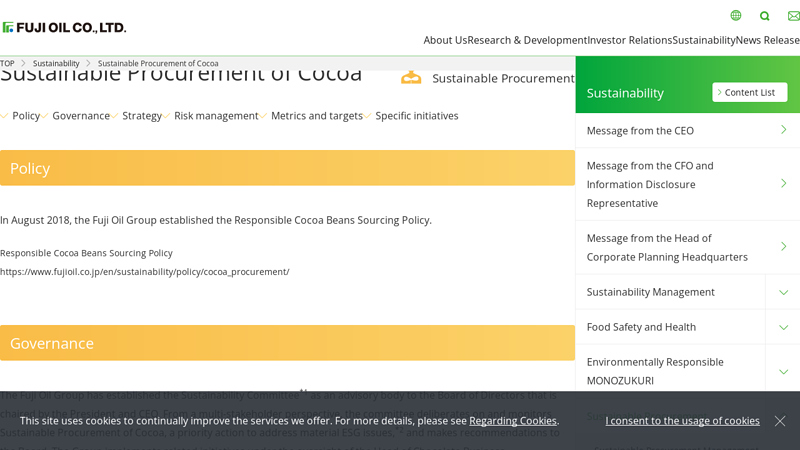This screenshot has width=800, height=450.
Task: Click Sustainable Procurement of Cocoa breadcrumb text
Action: tap(158, 63)
